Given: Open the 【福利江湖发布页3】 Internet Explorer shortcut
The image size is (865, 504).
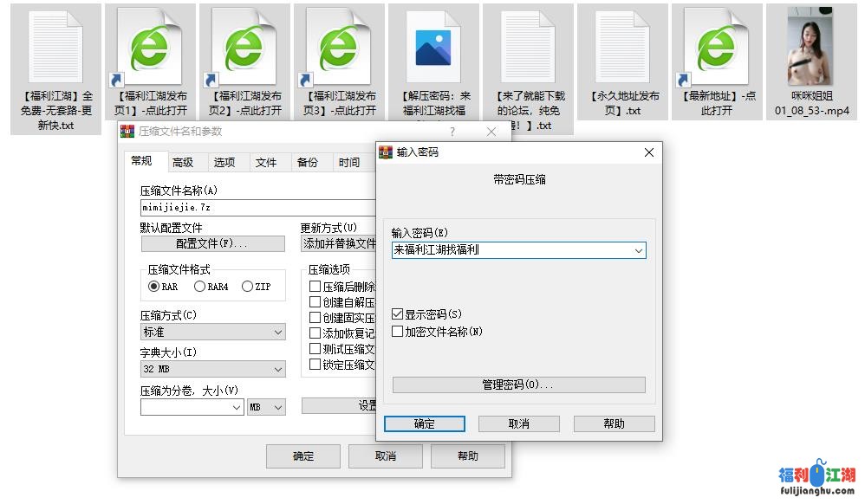Looking at the screenshot, I should [340, 48].
